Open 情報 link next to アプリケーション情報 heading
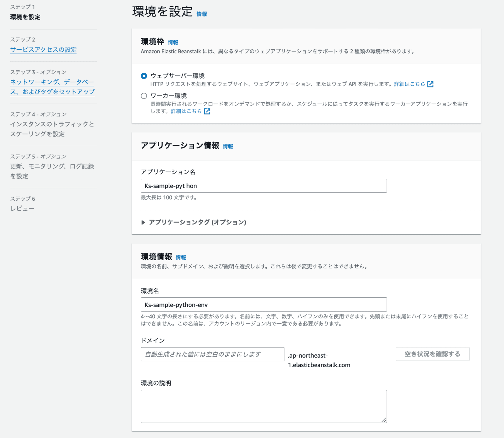Image resolution: width=504 pixels, height=438 pixels. coord(228,146)
